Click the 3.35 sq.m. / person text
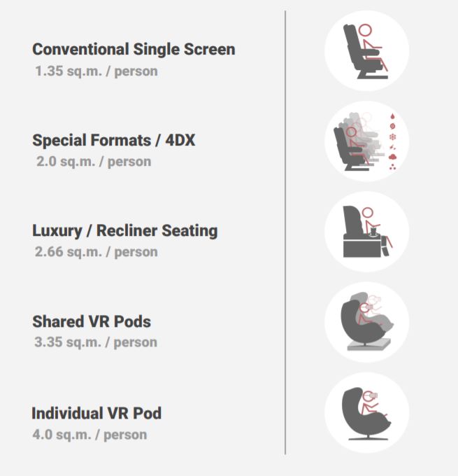Viewport: 458px width, 476px height. [x=96, y=342]
